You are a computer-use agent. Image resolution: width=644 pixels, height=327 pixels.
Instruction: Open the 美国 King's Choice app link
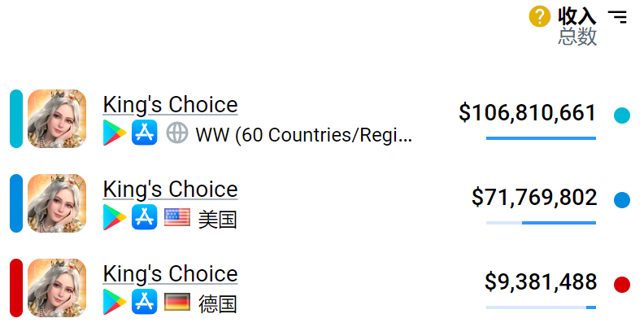point(170,190)
